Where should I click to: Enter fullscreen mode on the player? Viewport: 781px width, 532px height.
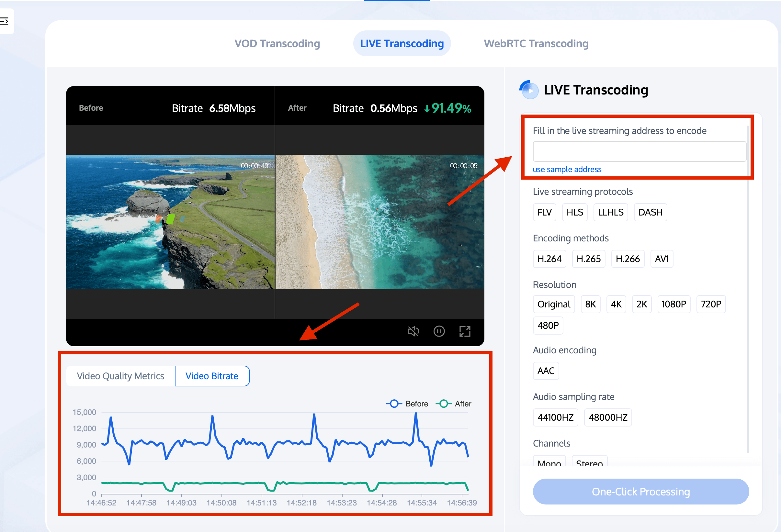point(465,331)
